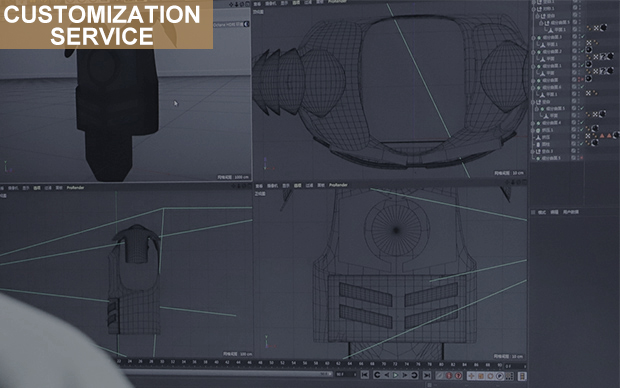
Task: Open the filmstrip icon beside the timeline
Action: 522,376
